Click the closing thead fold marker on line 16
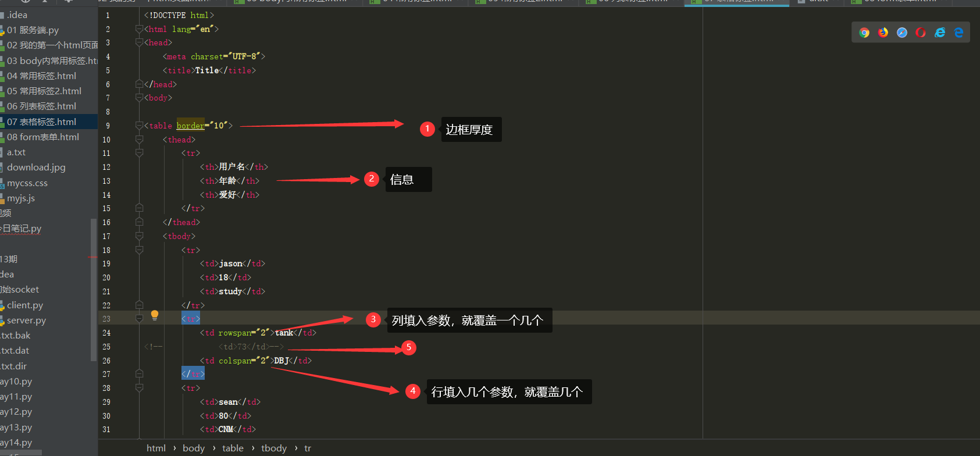Viewport: 980px width, 456px height. pyautogui.click(x=139, y=222)
